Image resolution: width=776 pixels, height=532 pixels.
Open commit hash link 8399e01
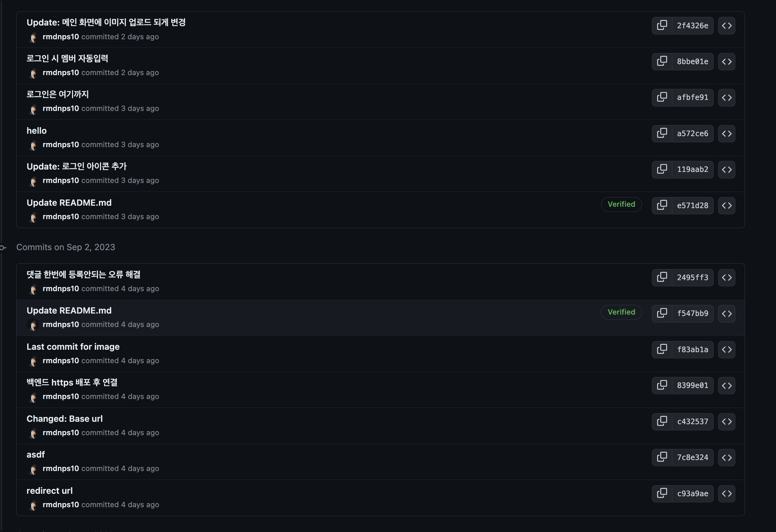[692, 386]
